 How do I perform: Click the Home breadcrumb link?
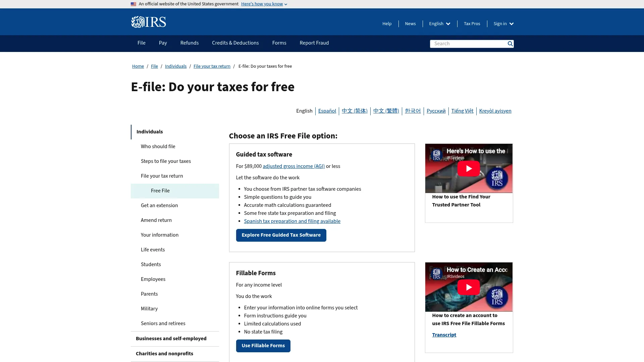click(x=138, y=66)
